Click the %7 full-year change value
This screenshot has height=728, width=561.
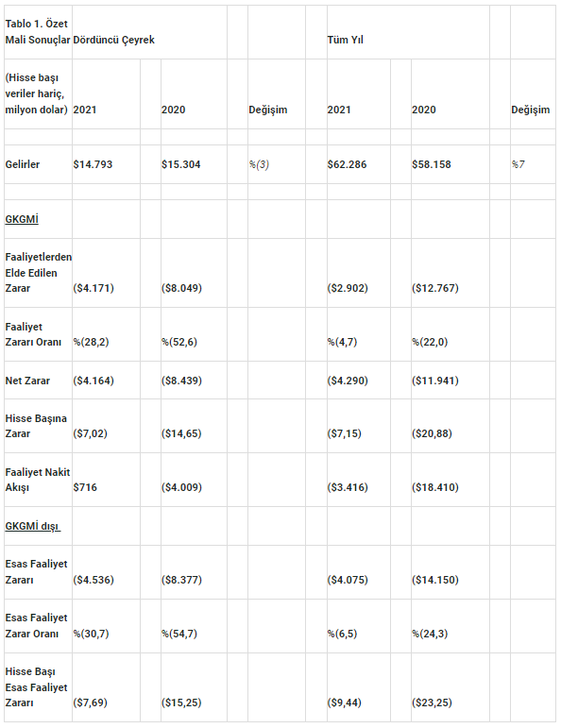pos(518,164)
